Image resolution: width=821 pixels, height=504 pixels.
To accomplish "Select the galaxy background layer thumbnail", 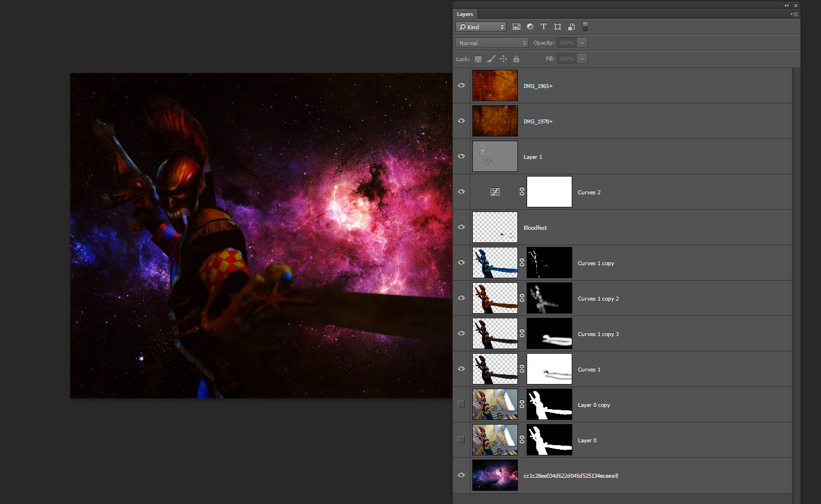I will point(495,475).
